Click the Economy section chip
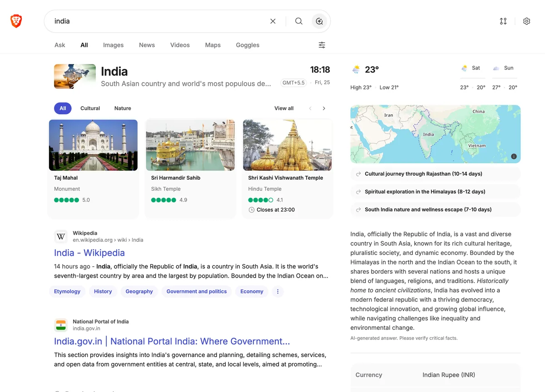The height and width of the screenshot is (392, 545). point(252,291)
